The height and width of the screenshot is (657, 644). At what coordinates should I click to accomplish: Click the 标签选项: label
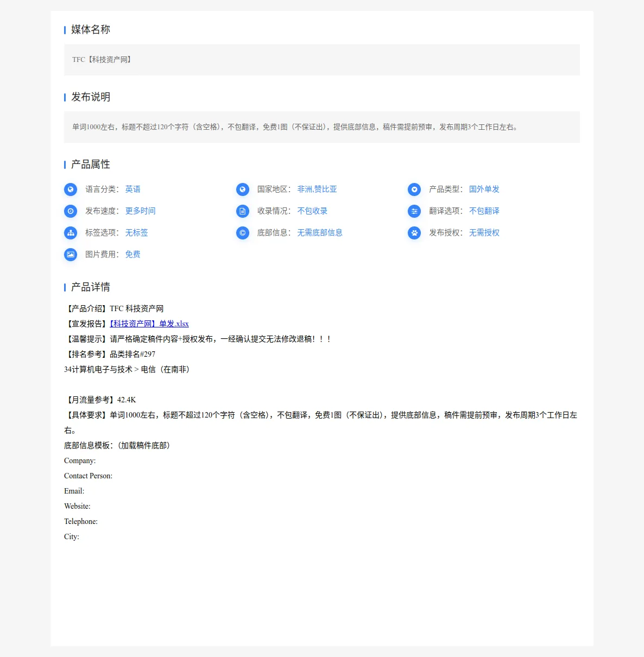tap(103, 232)
